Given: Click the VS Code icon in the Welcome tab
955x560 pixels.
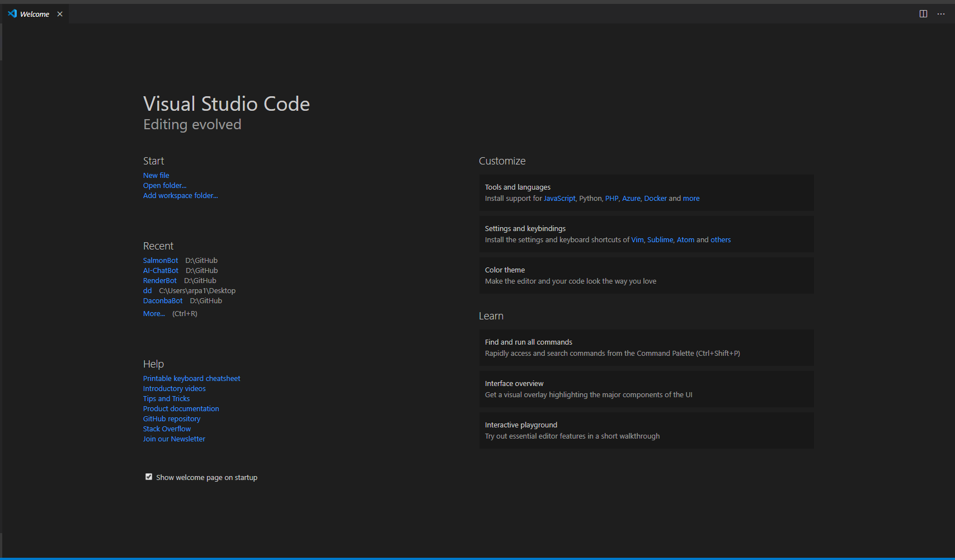Looking at the screenshot, I should click(x=12, y=13).
